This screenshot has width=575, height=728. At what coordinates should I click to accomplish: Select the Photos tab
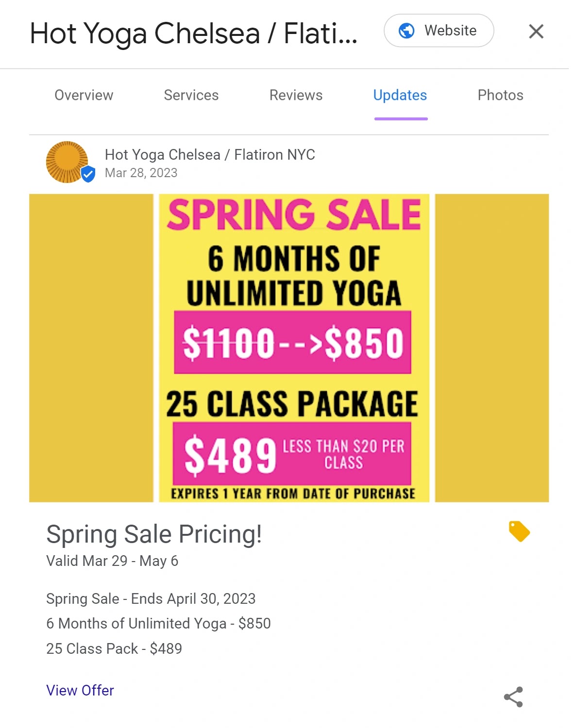tap(500, 95)
